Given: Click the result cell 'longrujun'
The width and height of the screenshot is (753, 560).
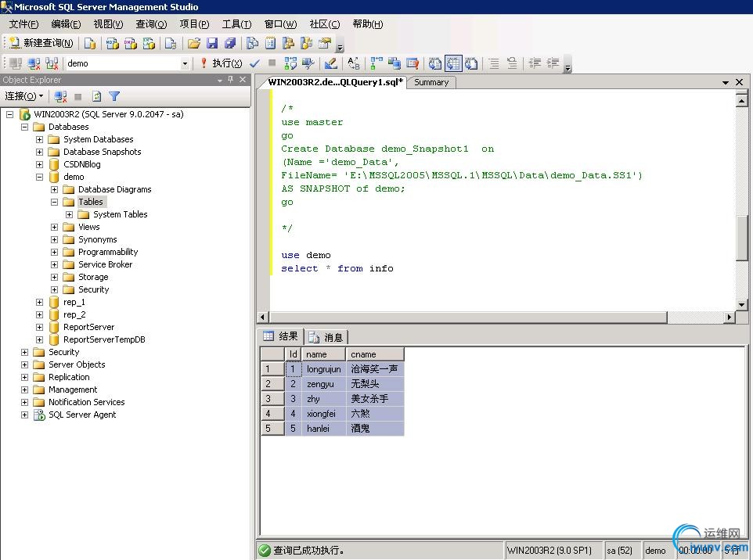Looking at the screenshot, I should (324, 369).
